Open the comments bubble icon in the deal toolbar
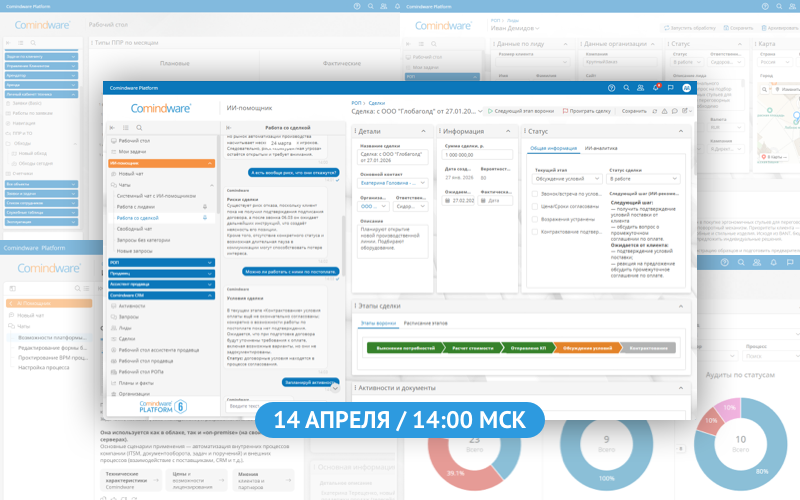 (674, 111)
